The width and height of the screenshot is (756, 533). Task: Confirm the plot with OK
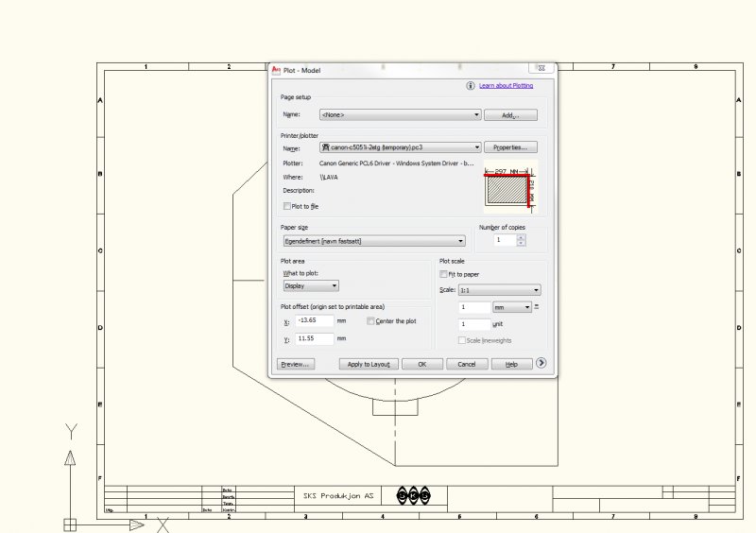pos(422,364)
